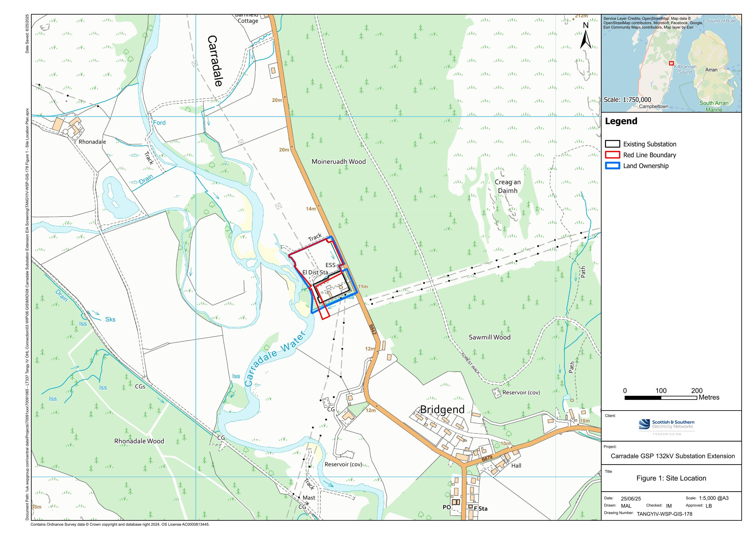Click the north arrow symbol

click(x=585, y=36)
